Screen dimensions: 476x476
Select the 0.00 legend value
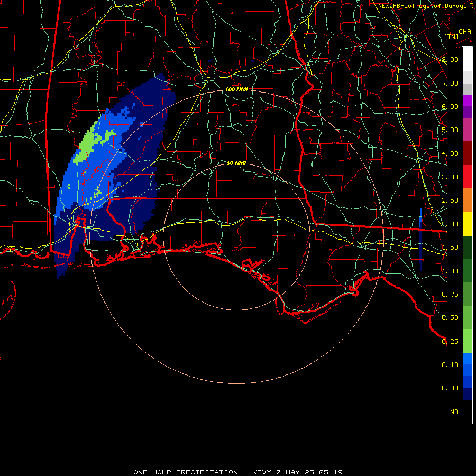click(450, 388)
